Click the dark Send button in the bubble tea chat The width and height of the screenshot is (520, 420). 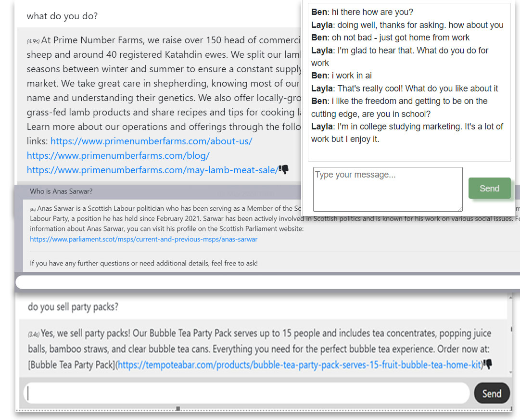tap(492, 393)
